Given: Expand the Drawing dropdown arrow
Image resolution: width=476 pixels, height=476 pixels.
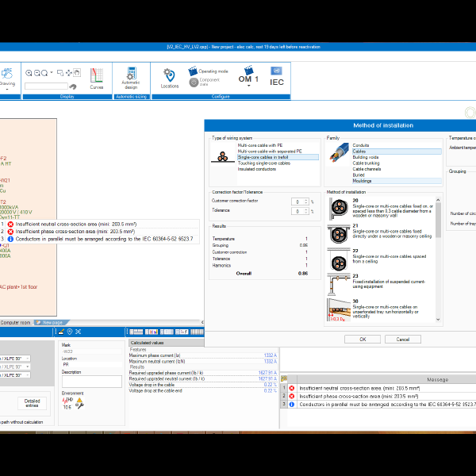Looking at the screenshot, I should [7, 89].
